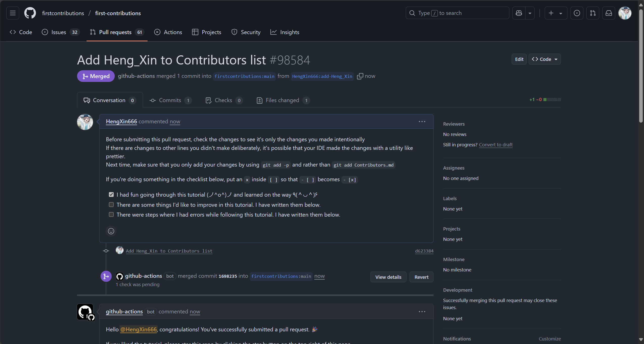The image size is (644, 344).
Task: Open the Commits tab
Action: click(x=170, y=100)
